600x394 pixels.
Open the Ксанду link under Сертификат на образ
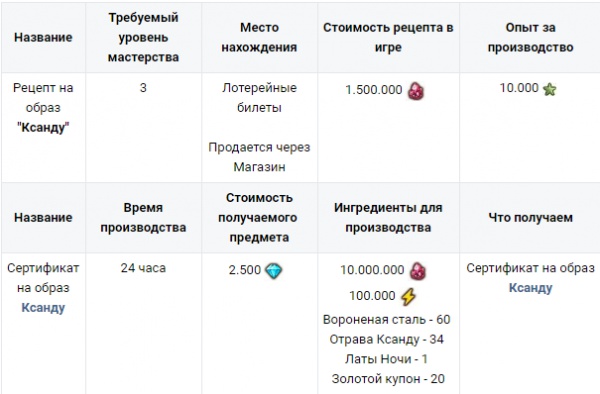(x=43, y=308)
